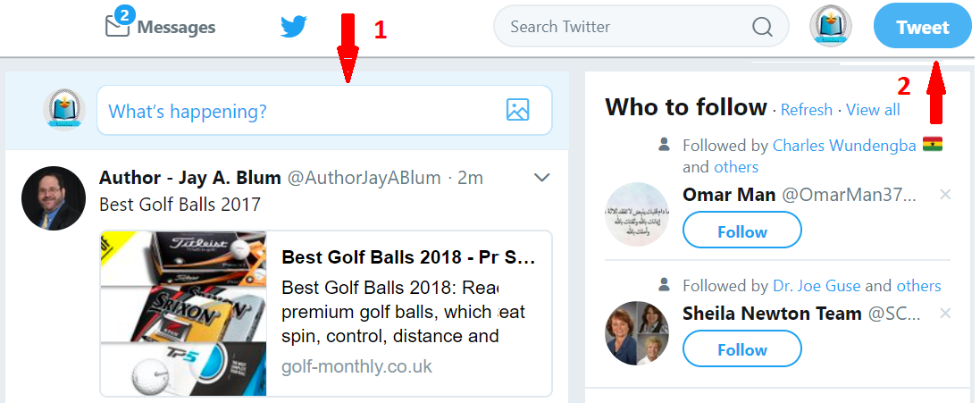980x411 pixels.
Task: Click the Twitter bird logo
Action: tap(293, 27)
